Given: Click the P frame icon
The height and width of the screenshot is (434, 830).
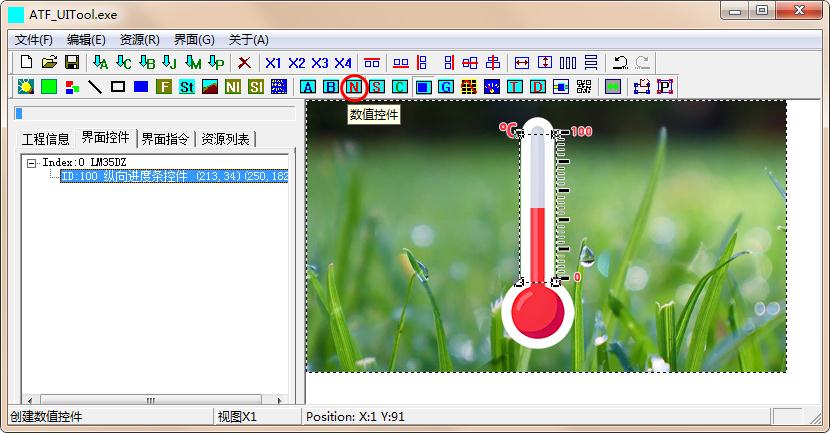Looking at the screenshot, I should coord(665,86).
